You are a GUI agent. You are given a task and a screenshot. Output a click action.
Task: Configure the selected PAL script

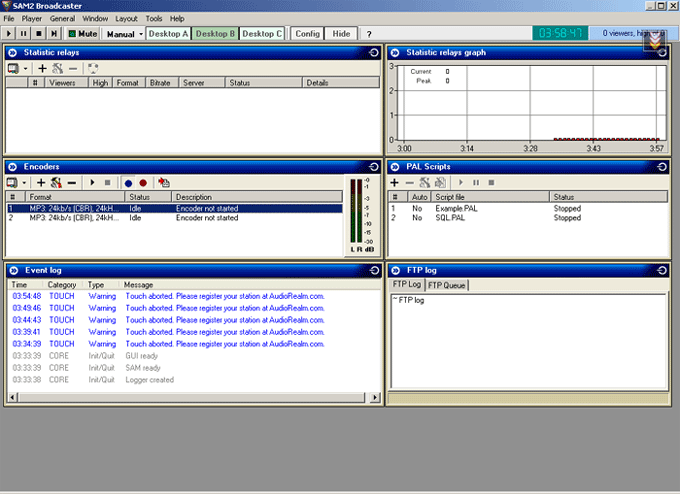pyautogui.click(x=425, y=183)
